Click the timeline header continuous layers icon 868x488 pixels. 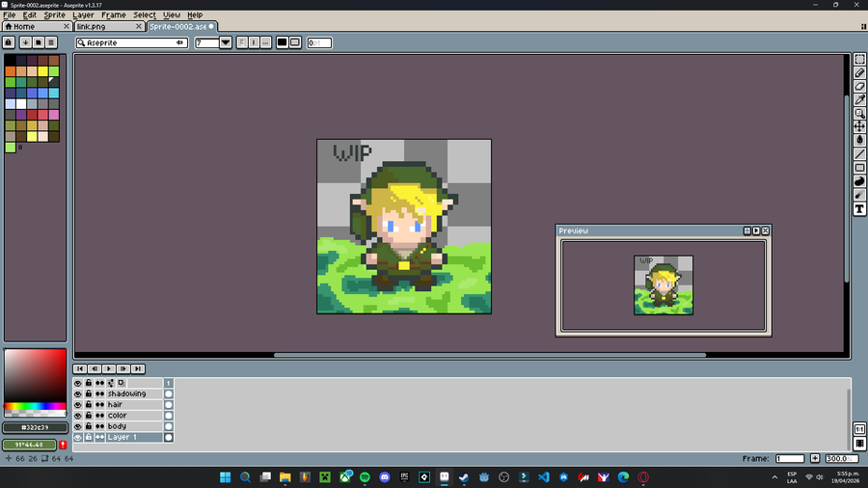pyautogui.click(x=99, y=383)
